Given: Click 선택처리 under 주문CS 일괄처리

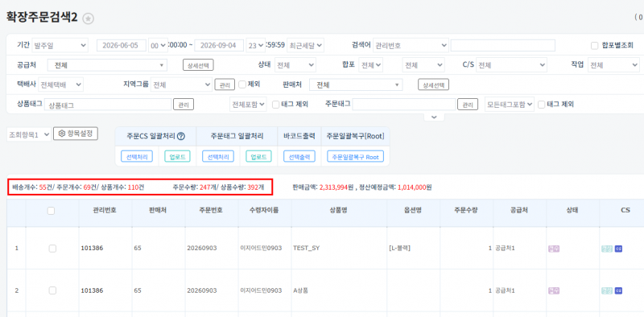Looking at the screenshot, I should coord(137,156).
